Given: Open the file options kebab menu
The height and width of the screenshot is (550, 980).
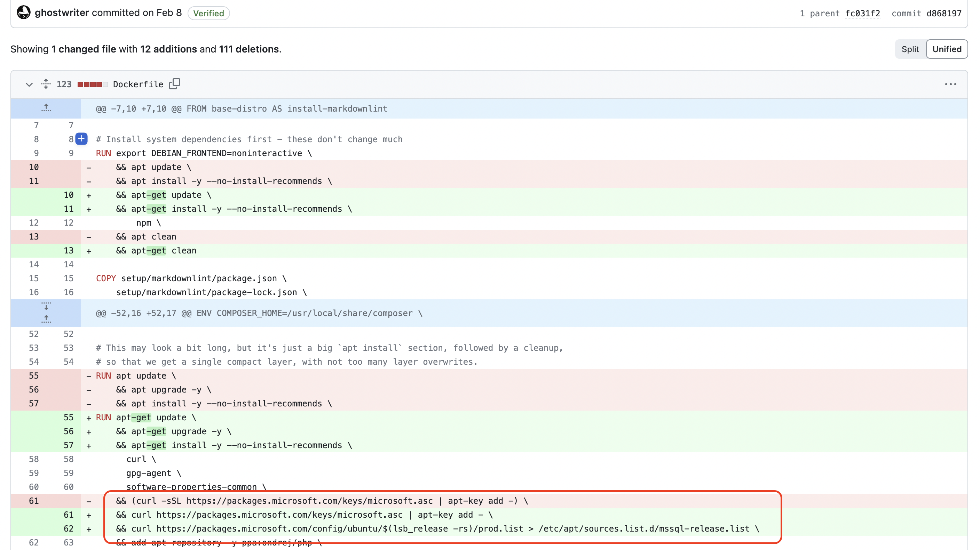Looking at the screenshot, I should (x=951, y=84).
